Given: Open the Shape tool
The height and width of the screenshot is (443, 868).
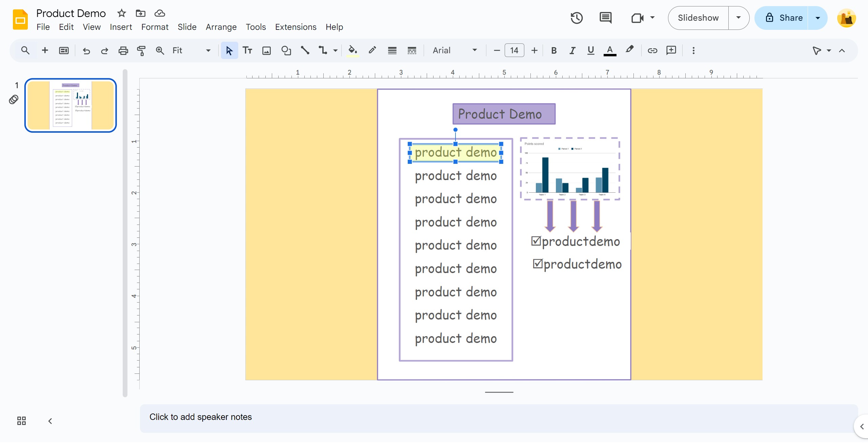Looking at the screenshot, I should [x=286, y=51].
